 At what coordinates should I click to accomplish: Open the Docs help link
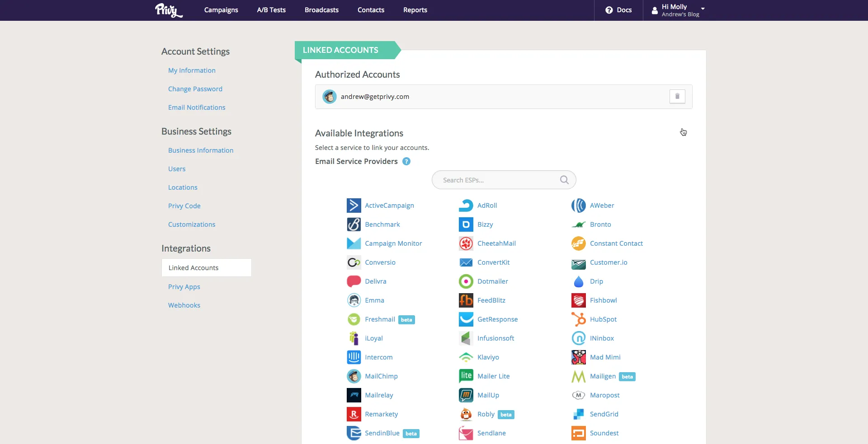tap(618, 10)
